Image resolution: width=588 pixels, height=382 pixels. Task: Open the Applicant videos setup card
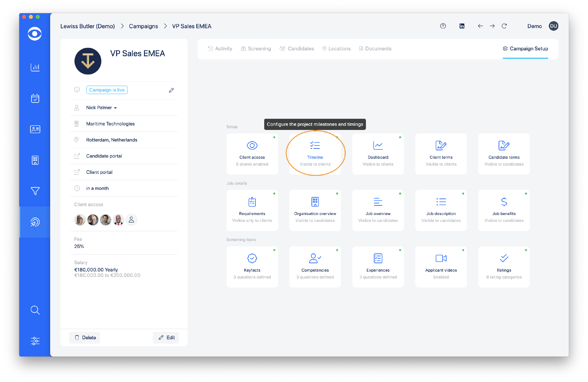pos(441,267)
